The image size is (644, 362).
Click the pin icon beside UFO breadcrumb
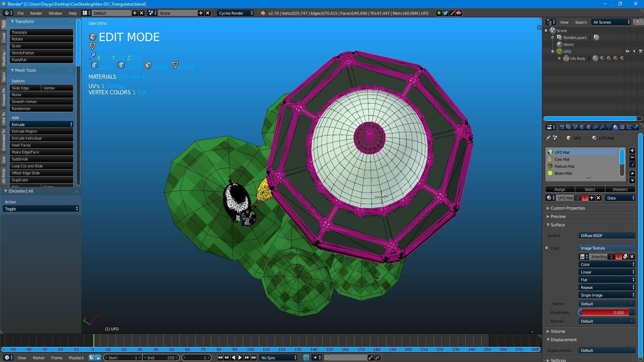(548, 138)
